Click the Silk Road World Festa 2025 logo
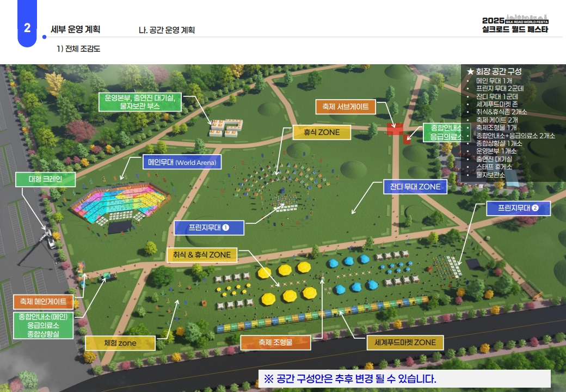Viewport: 566px width, 392px height. [x=515, y=23]
